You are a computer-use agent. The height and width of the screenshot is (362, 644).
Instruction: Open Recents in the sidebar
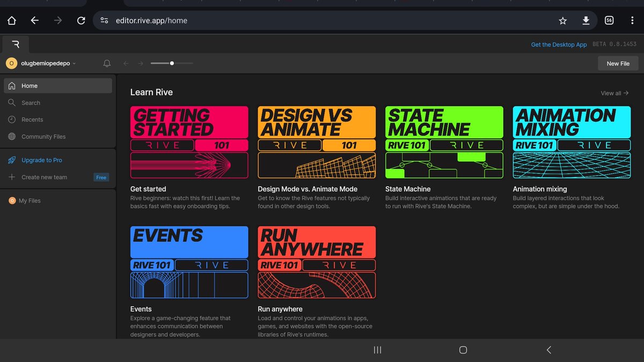coord(58,120)
